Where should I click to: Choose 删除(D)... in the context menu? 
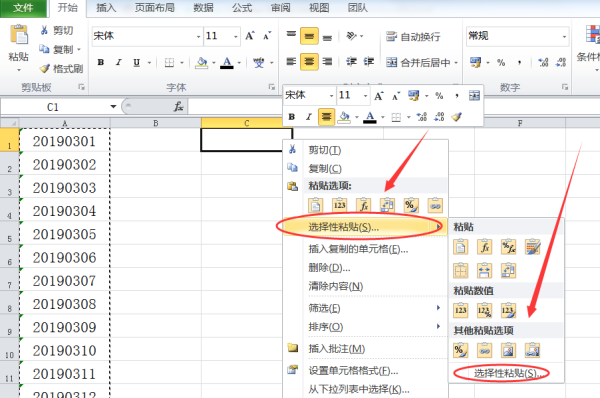(x=365, y=268)
